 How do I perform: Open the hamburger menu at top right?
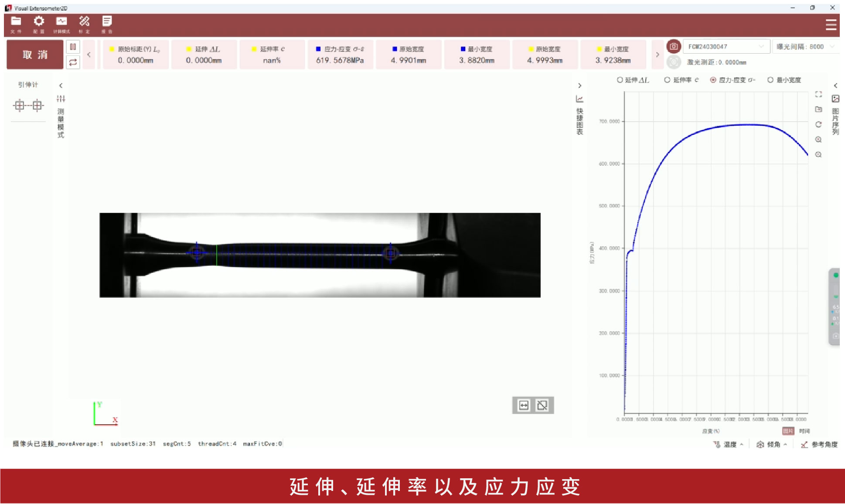click(831, 25)
